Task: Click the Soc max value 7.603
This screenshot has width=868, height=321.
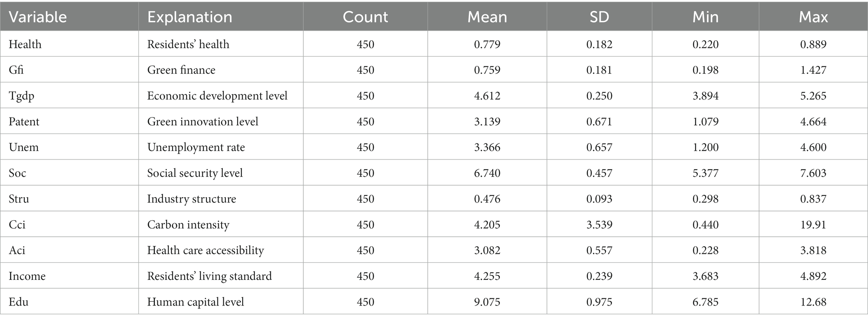Action: (x=813, y=173)
